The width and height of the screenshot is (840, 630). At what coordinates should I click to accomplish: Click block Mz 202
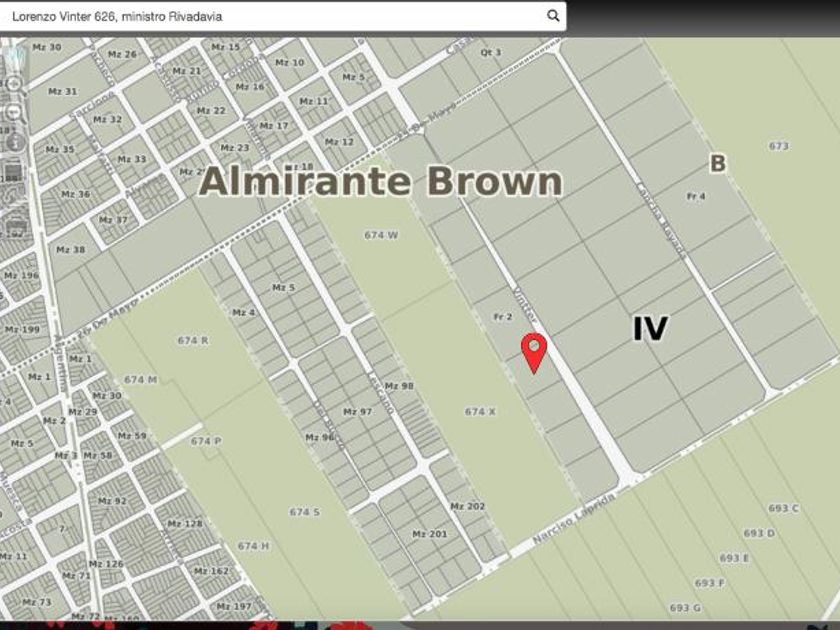[x=468, y=506]
